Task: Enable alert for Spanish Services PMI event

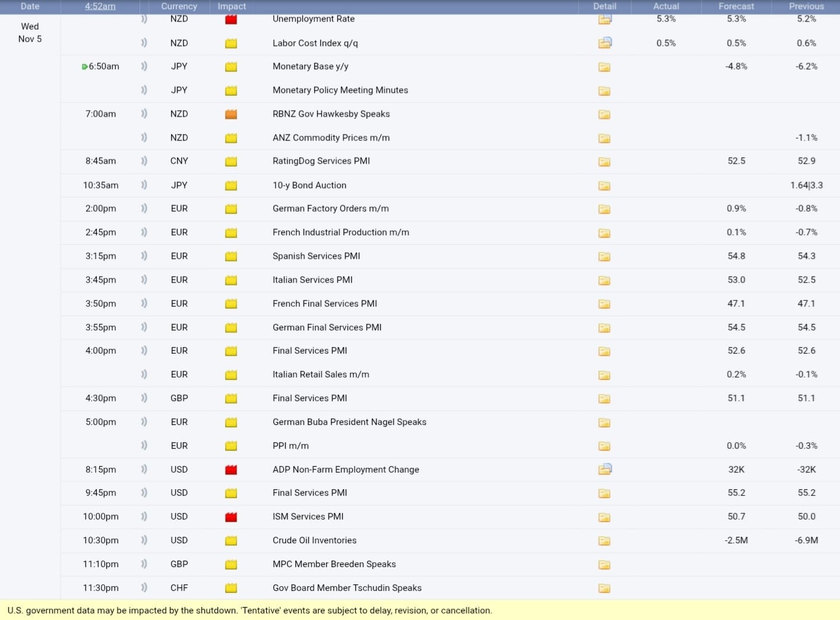Action: pyautogui.click(x=144, y=256)
